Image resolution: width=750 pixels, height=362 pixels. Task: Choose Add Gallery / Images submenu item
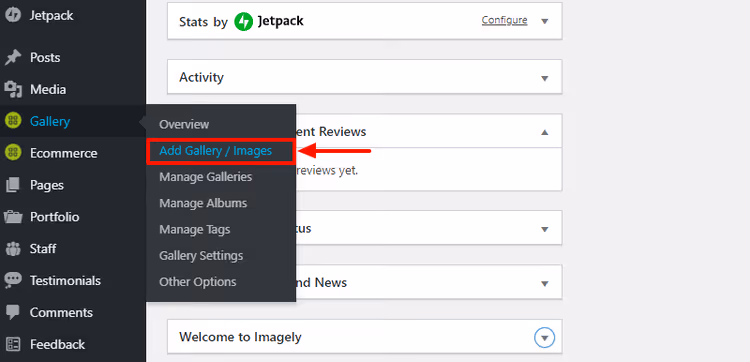click(216, 151)
